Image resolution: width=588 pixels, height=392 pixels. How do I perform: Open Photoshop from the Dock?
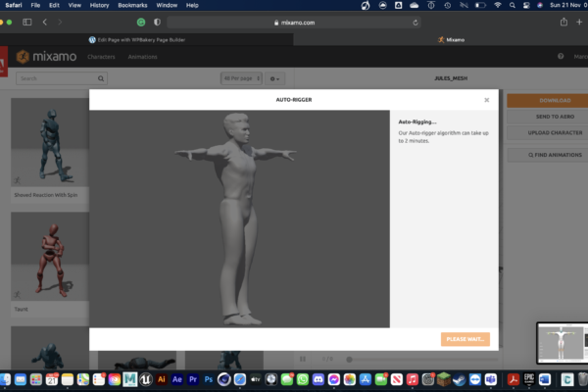pos(209,379)
